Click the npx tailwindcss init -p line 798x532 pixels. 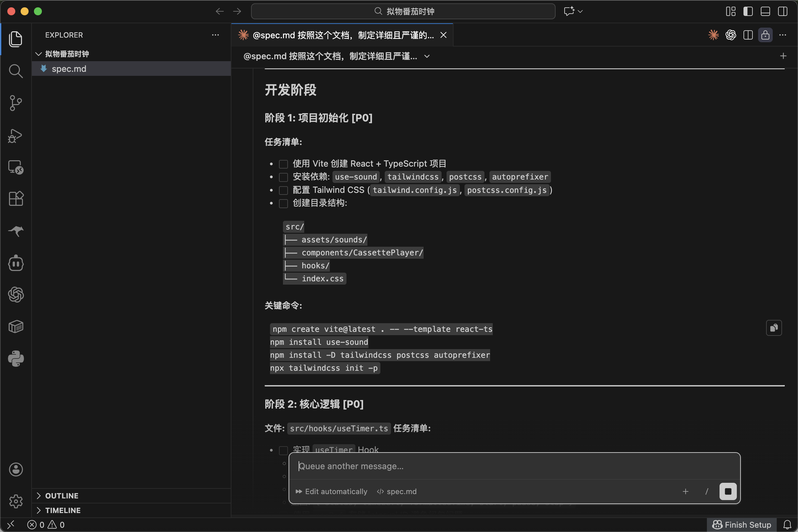point(325,368)
